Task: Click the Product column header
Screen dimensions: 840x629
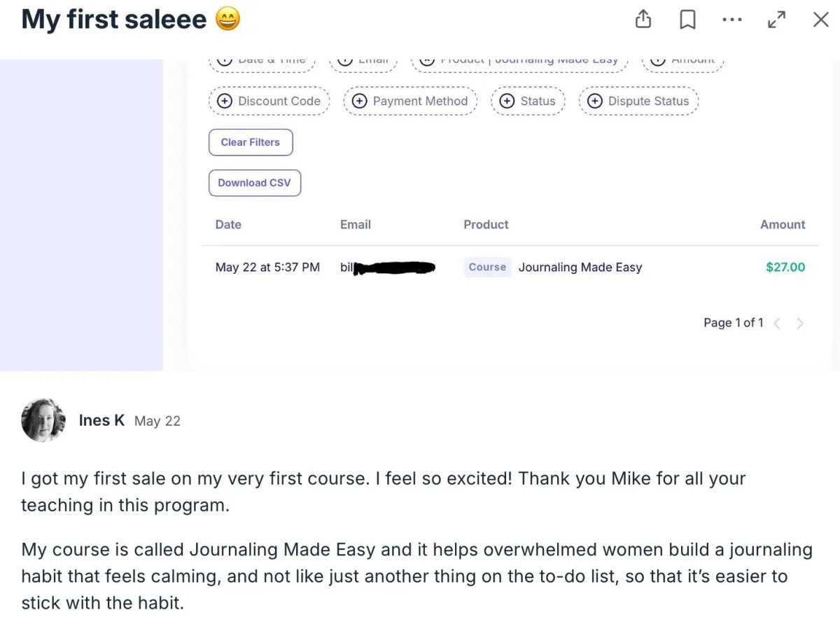Action: (x=486, y=225)
